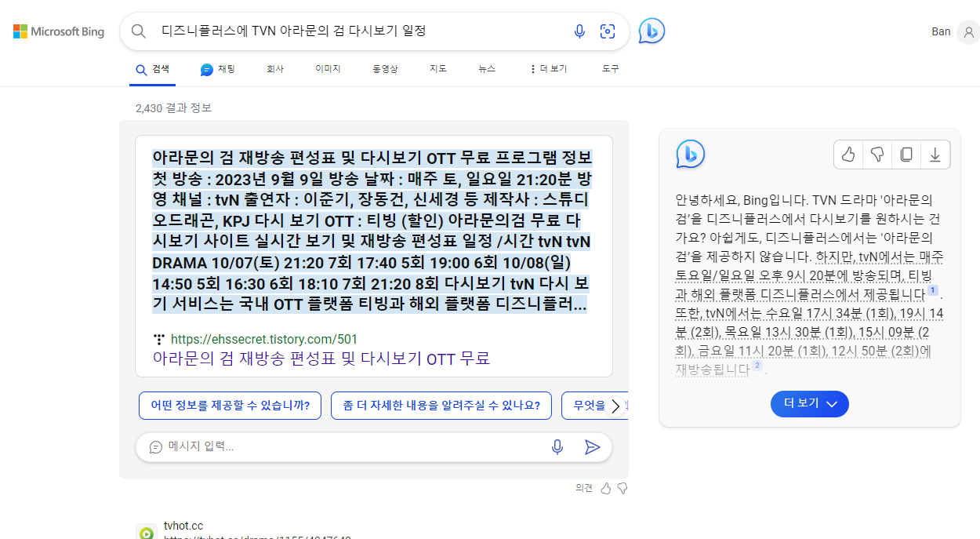The width and height of the screenshot is (980, 539).
Task: Copy the Bing answer text
Action: (x=906, y=155)
